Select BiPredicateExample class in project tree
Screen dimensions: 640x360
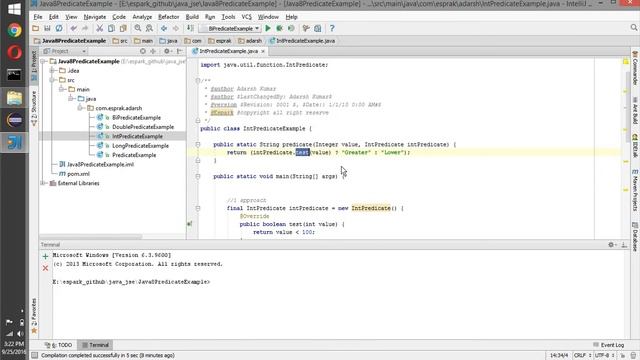(x=136, y=118)
